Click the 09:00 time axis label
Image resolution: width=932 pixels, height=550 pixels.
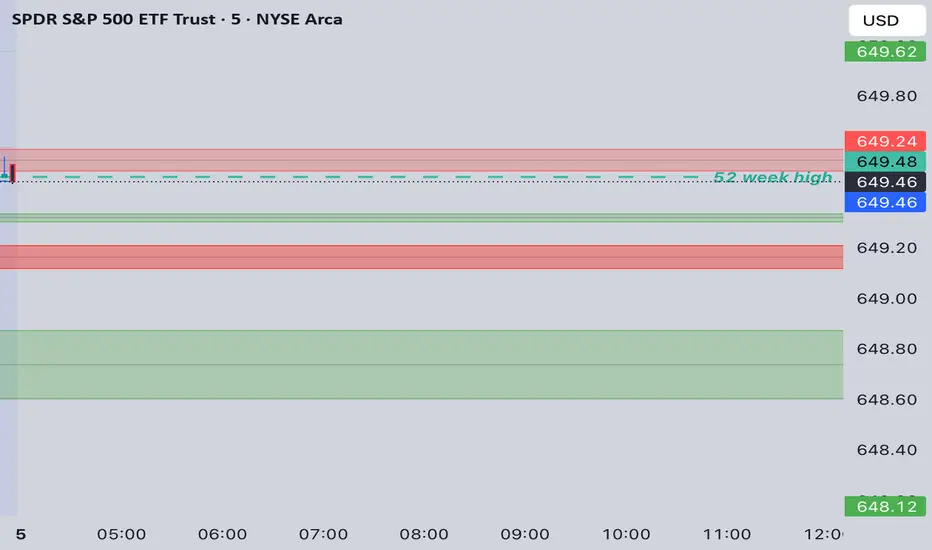pyautogui.click(x=526, y=534)
